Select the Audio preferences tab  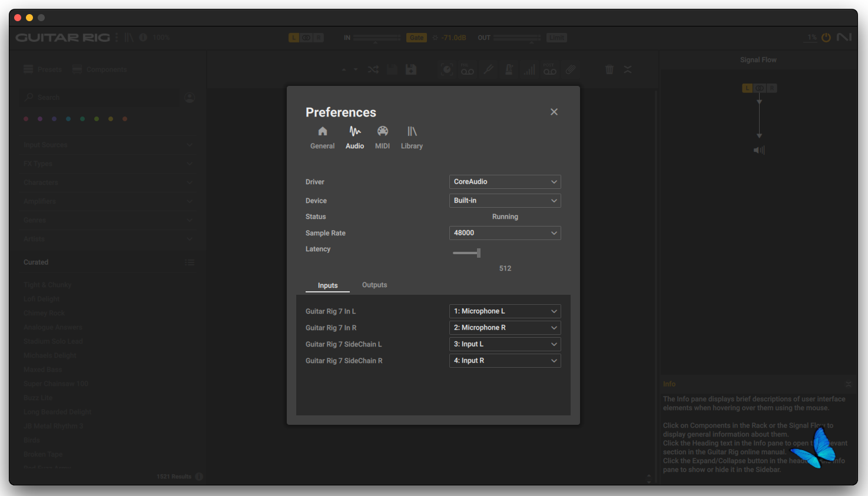click(x=355, y=138)
